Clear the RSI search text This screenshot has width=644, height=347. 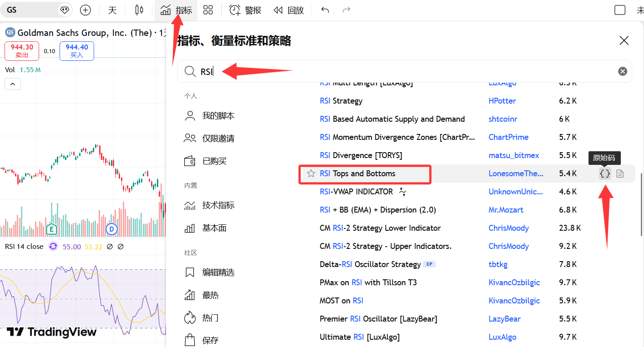(x=623, y=71)
